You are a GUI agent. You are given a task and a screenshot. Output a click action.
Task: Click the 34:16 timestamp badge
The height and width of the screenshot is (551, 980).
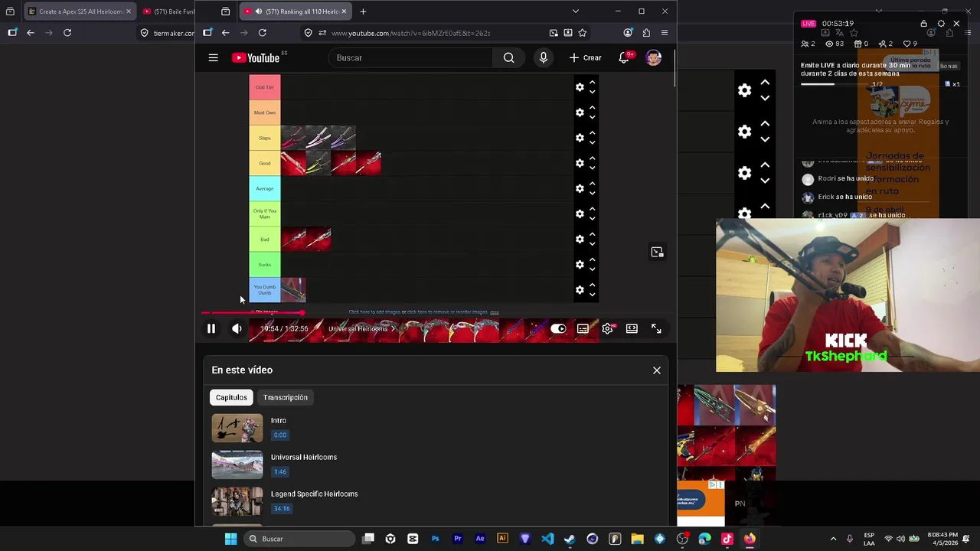click(282, 508)
